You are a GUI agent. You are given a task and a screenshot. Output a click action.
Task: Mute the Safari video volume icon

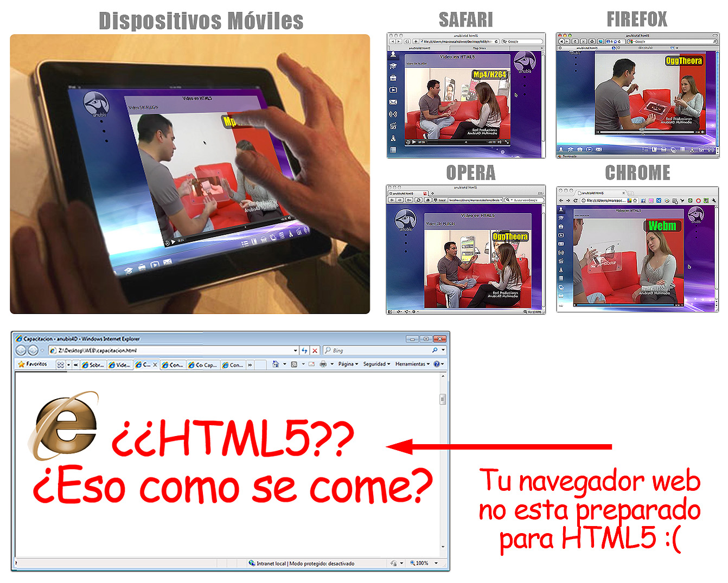pos(499,142)
